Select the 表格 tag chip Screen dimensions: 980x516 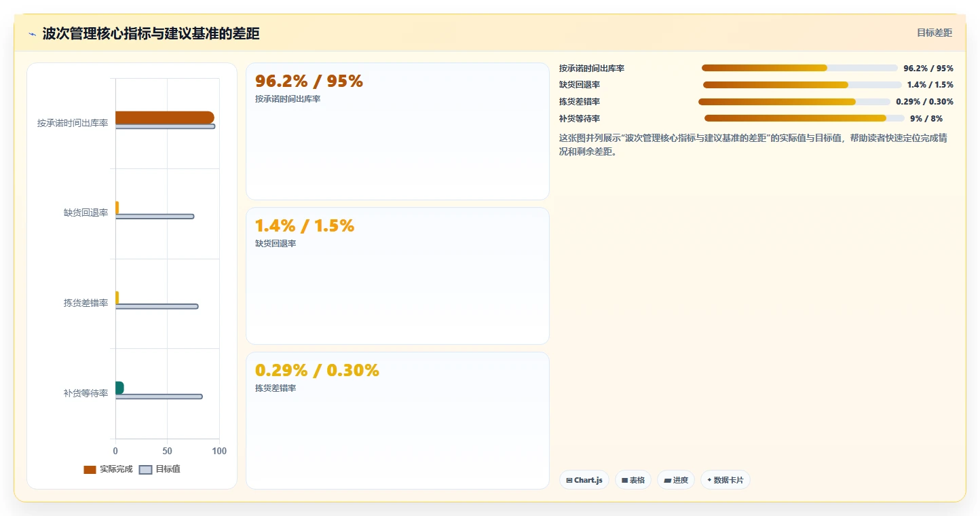(633, 480)
